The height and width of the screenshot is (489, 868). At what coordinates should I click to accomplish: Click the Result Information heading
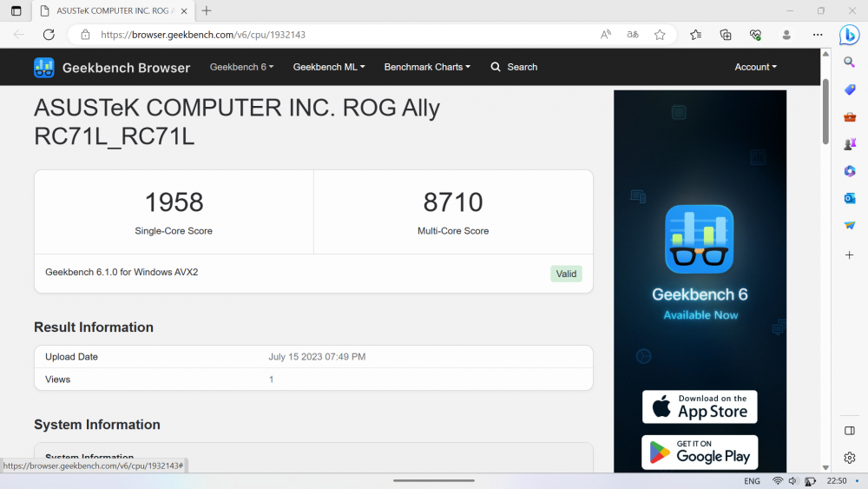pyautogui.click(x=94, y=327)
